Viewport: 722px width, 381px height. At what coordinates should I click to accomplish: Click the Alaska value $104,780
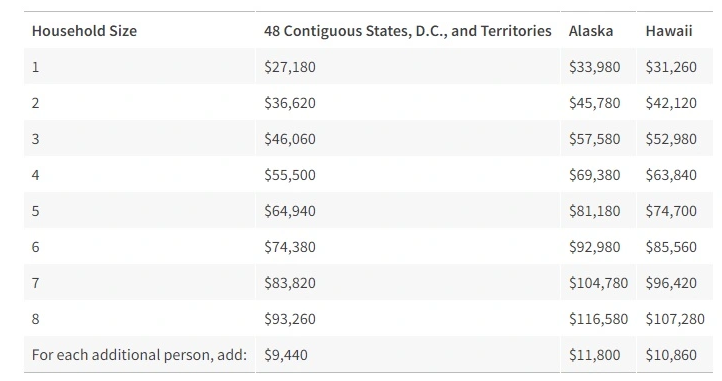click(x=598, y=282)
